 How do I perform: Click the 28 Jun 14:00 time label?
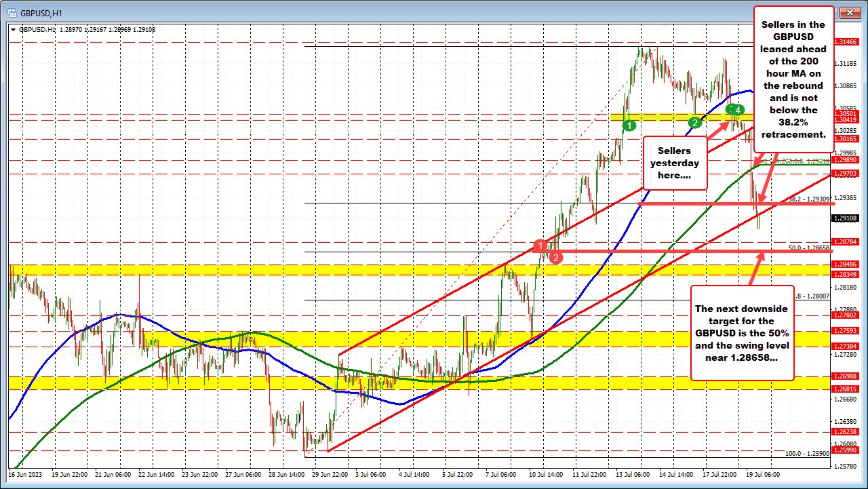(x=287, y=475)
